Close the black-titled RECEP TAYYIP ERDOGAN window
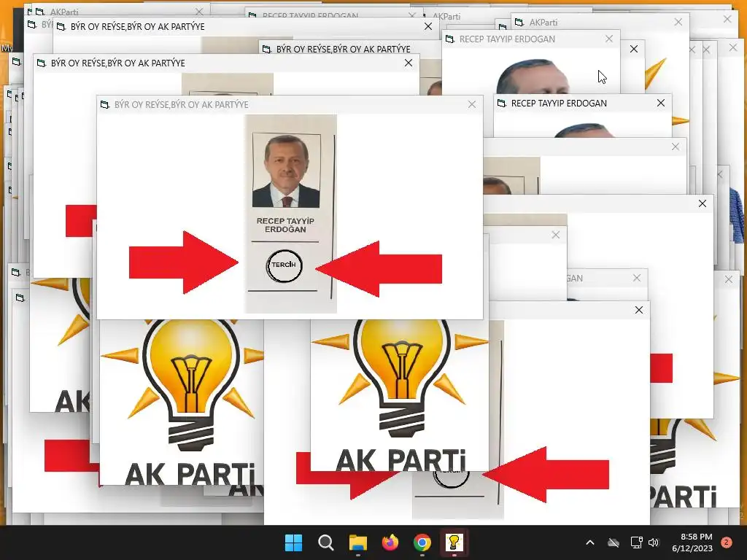 (x=661, y=103)
